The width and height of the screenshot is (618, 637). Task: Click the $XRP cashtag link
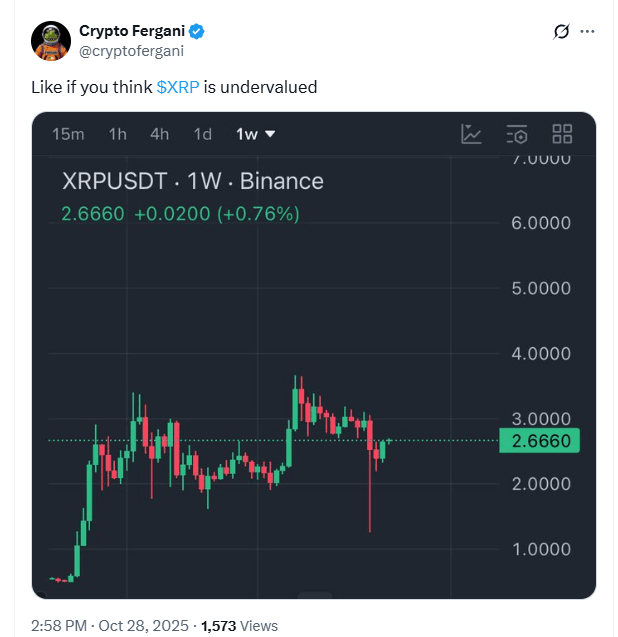coord(178,87)
